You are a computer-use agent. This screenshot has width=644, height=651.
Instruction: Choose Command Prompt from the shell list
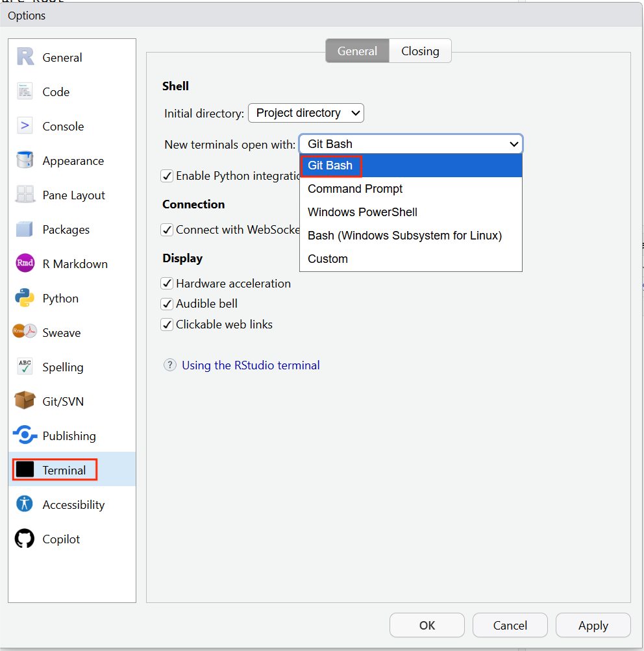(x=411, y=189)
